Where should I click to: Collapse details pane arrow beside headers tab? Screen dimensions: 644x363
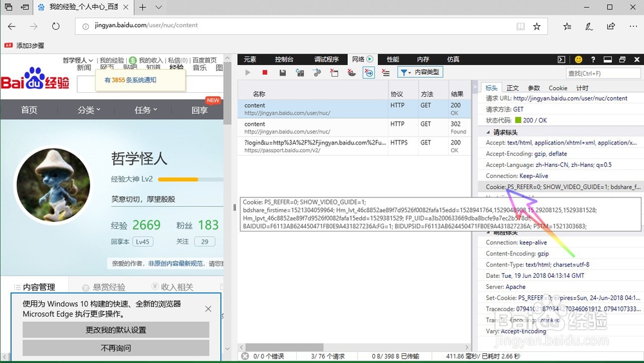(x=475, y=87)
